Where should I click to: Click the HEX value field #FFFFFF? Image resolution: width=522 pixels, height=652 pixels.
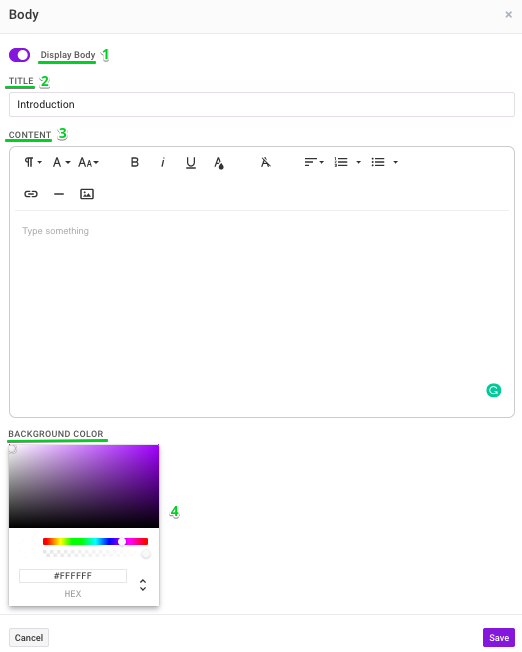click(x=73, y=576)
